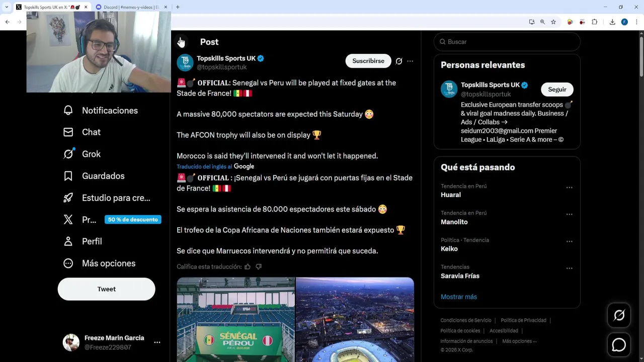Click Política de cookies link
The width and height of the screenshot is (644, 362).
point(460,331)
